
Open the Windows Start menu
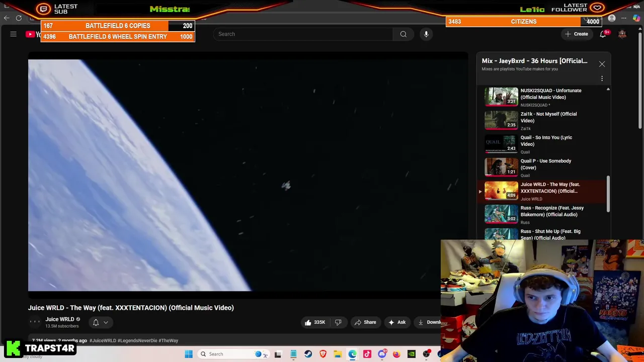tap(189, 354)
